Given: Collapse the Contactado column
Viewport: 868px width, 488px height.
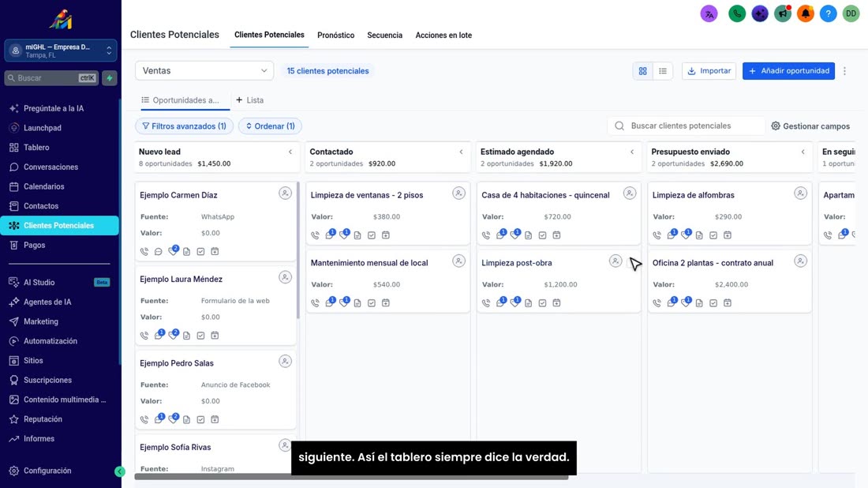Looking at the screenshot, I should pyautogui.click(x=461, y=152).
